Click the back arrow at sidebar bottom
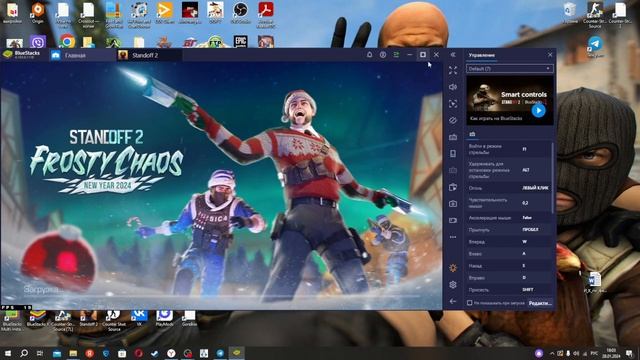This screenshot has width=640, height=360. [453, 301]
